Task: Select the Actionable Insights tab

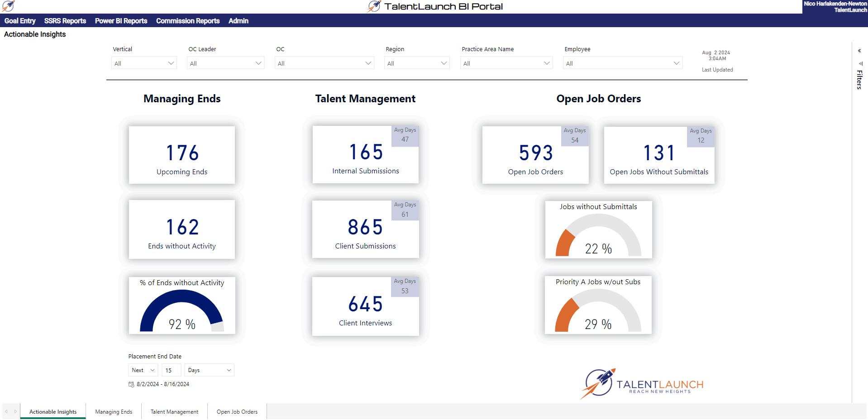Action: [x=53, y=411]
